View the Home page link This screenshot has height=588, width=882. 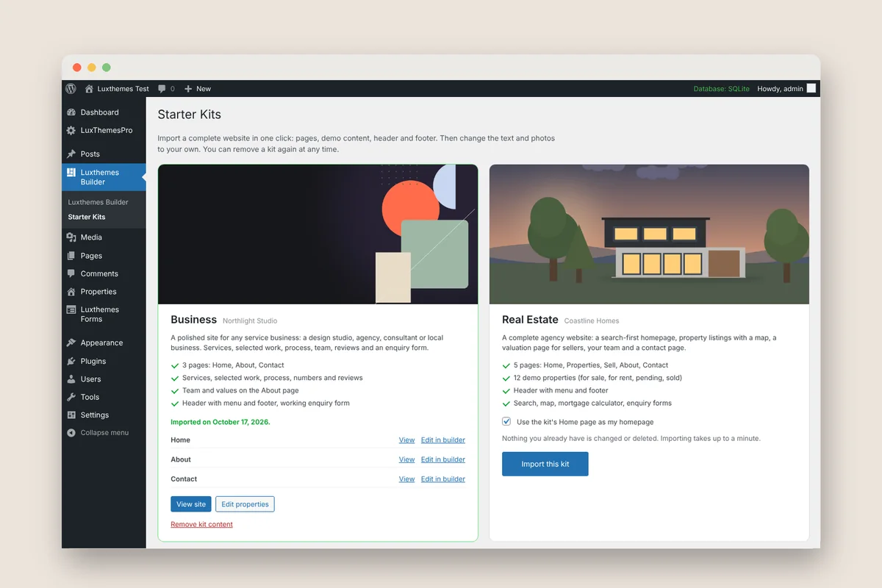pos(407,440)
